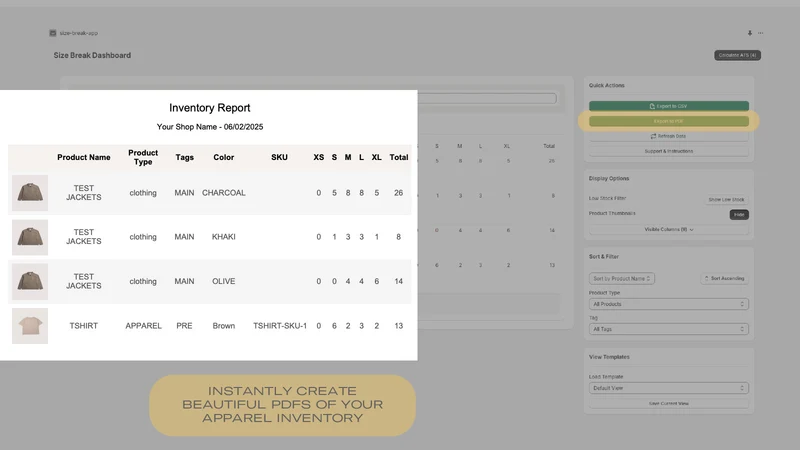
Task: Click the Calculate ATS button
Action: pyautogui.click(x=737, y=55)
